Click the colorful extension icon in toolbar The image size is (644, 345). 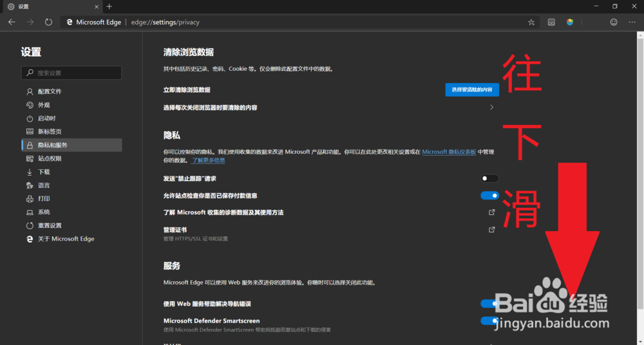570,22
